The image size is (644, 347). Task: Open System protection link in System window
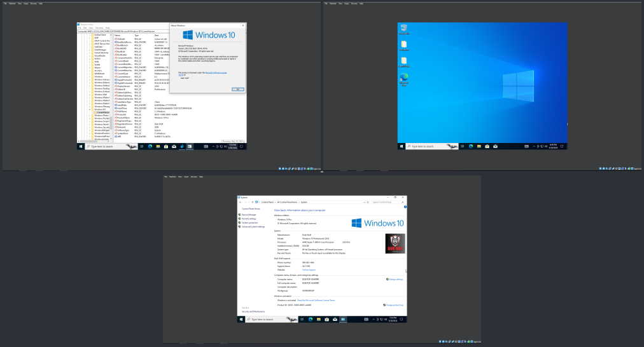[249, 222]
